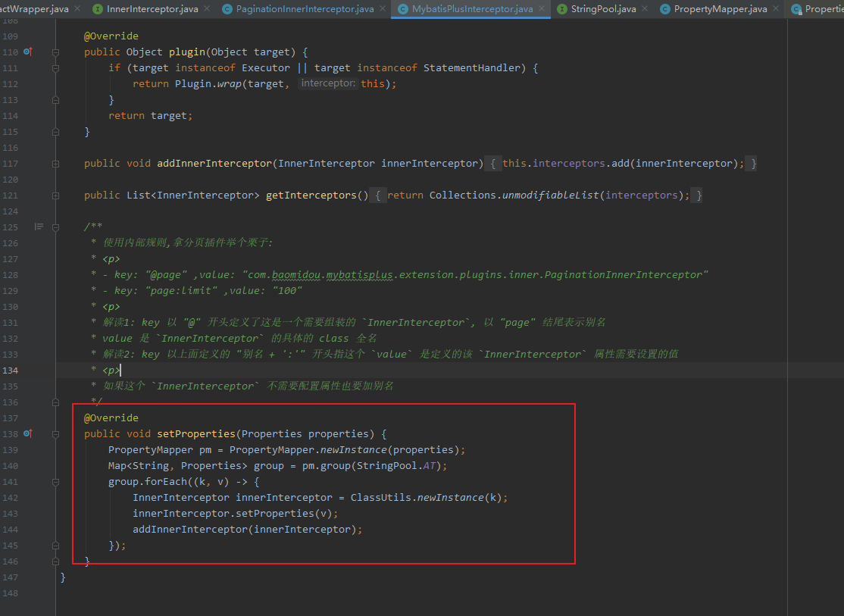Screen dimensions: 844x616
Task: Expand the folded getInterceptors method in the gutter
Action: [55, 195]
